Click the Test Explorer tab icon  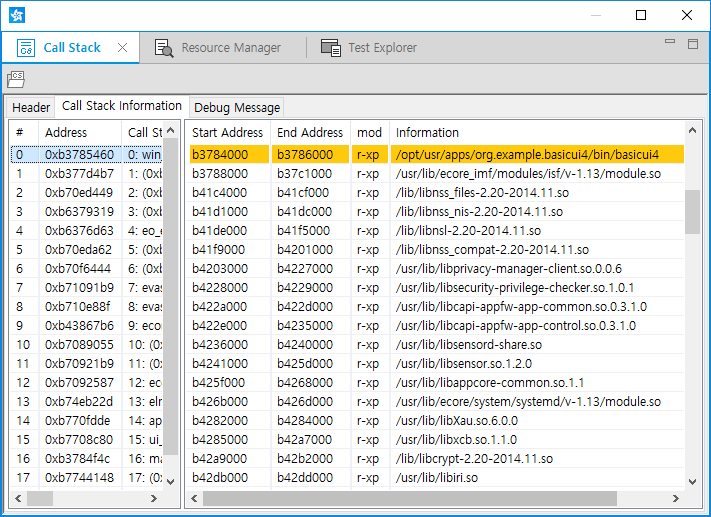click(x=330, y=48)
